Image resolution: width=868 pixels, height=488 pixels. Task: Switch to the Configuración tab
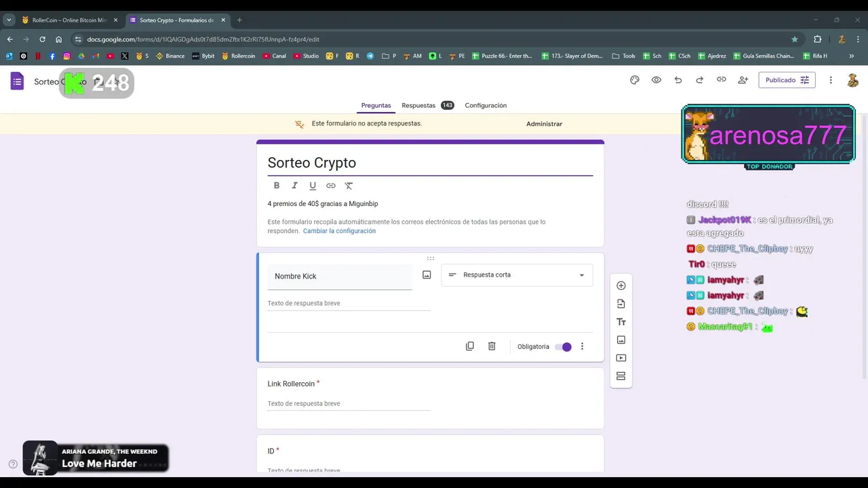[x=486, y=106]
